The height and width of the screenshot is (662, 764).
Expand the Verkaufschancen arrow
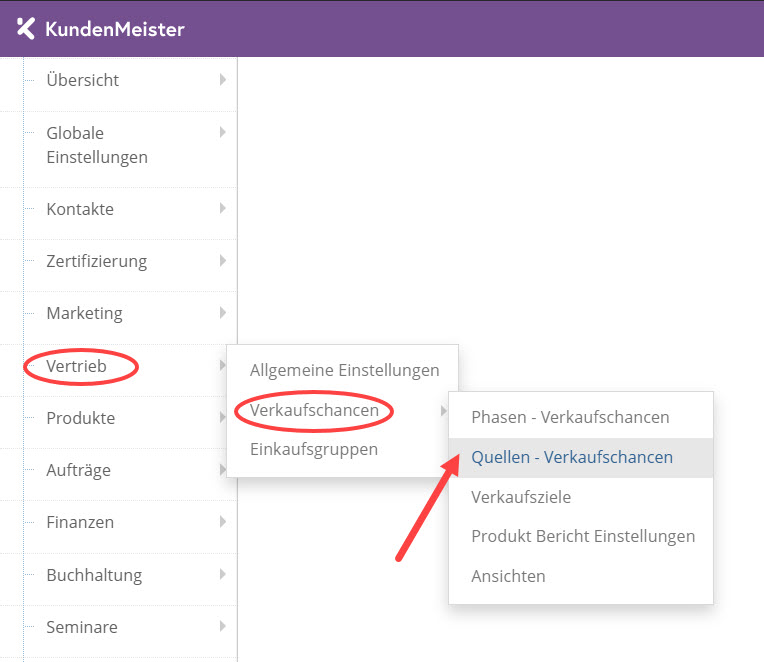443,411
